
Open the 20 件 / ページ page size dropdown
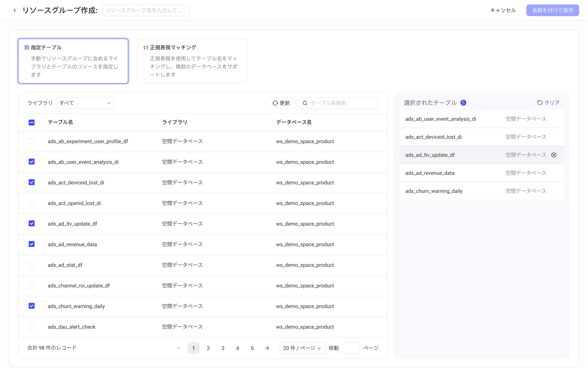click(x=302, y=348)
